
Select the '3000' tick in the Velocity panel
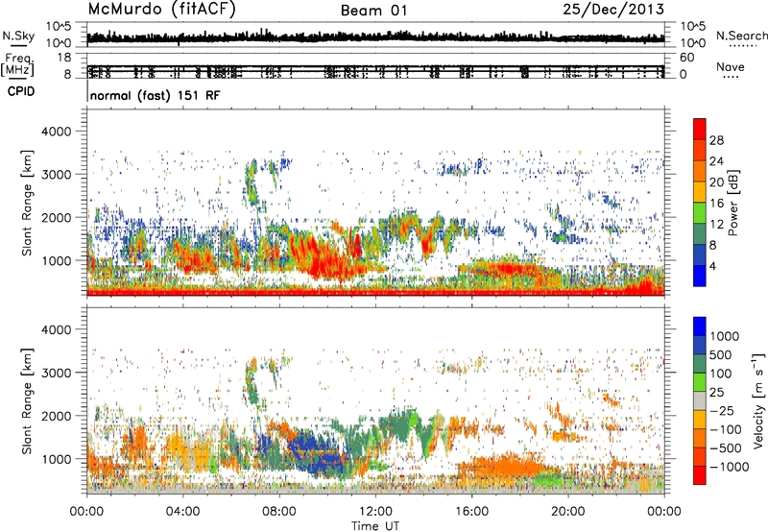pyautogui.click(x=56, y=373)
